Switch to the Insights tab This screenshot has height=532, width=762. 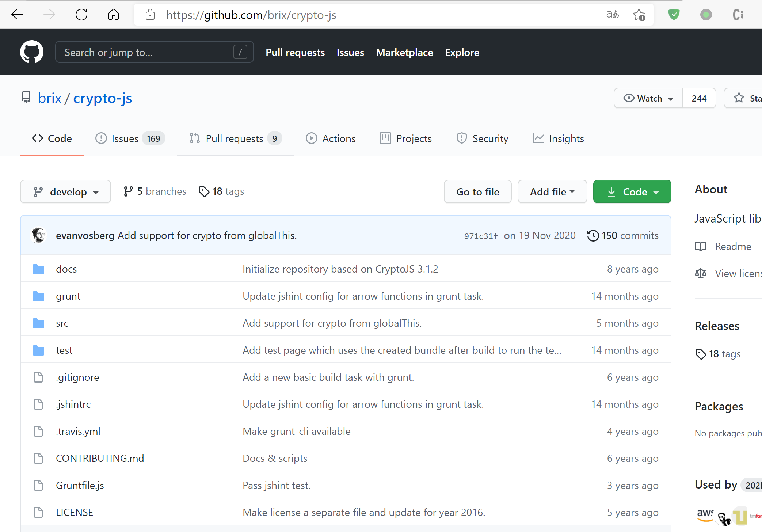pyautogui.click(x=558, y=139)
